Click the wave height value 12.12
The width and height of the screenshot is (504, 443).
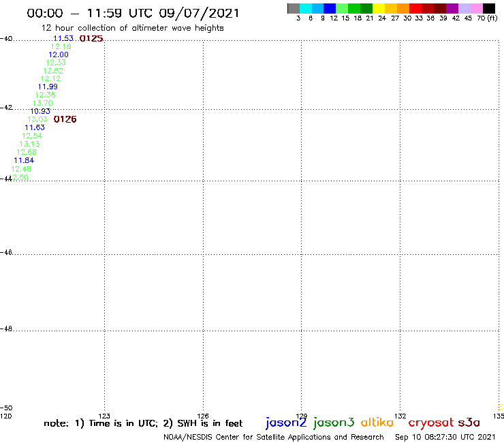pos(50,78)
